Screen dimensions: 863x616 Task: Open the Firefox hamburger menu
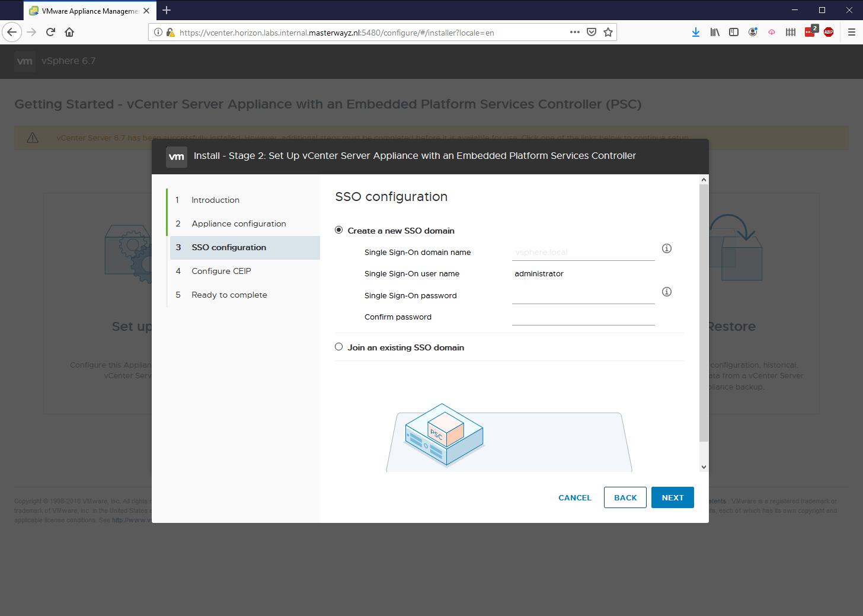(x=851, y=32)
